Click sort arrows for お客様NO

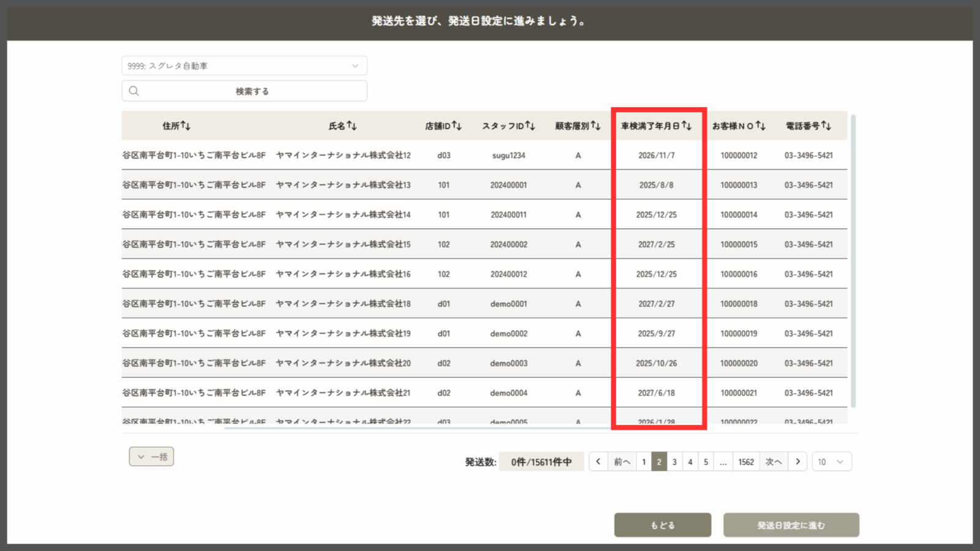761,126
